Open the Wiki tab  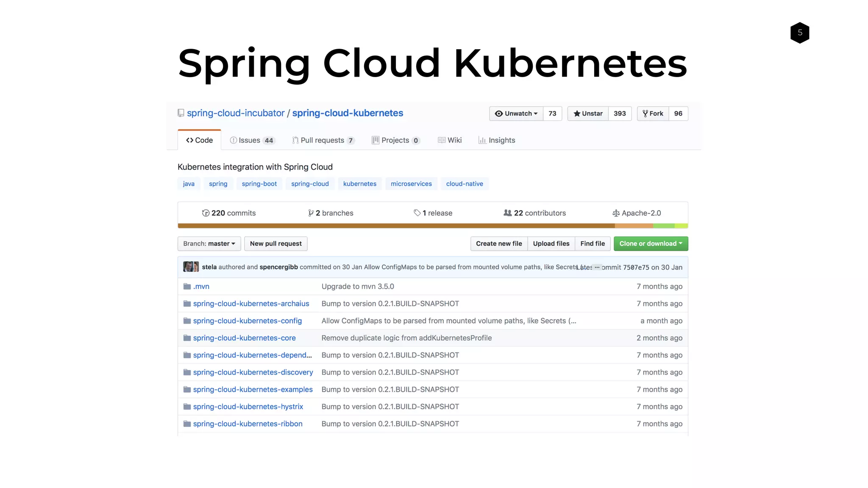coord(450,140)
